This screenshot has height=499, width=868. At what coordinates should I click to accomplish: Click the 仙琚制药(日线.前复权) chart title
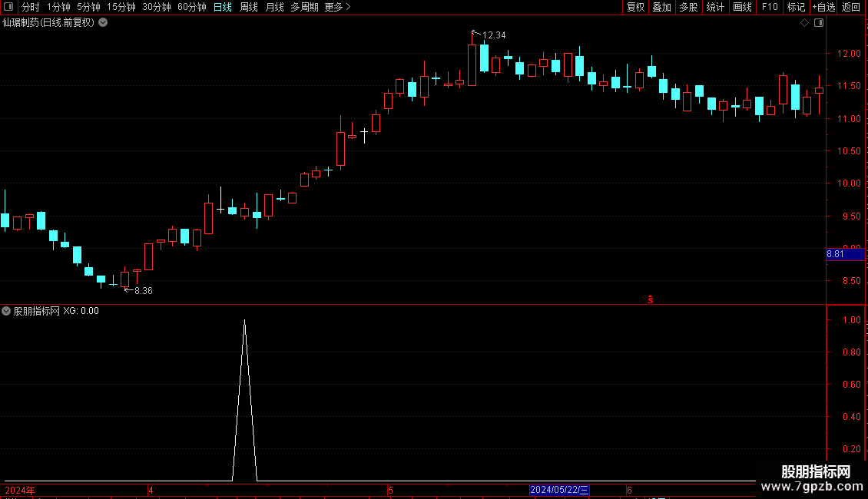[48, 23]
